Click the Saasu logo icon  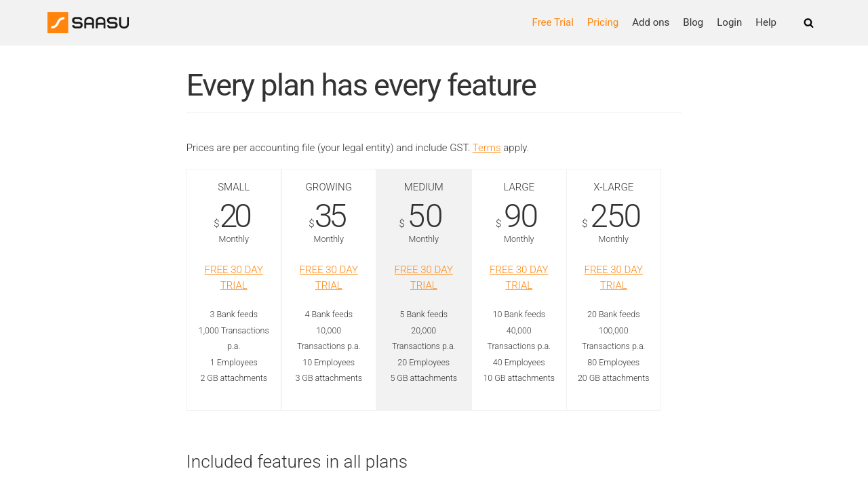[x=58, y=22]
